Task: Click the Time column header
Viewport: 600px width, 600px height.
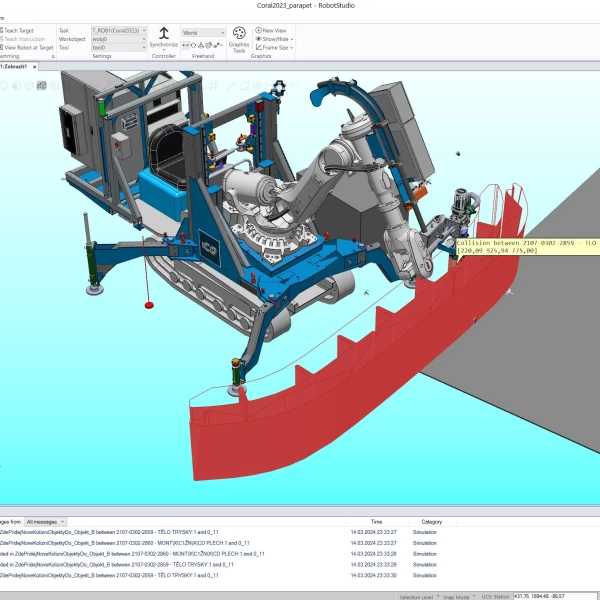Action: 377,522
